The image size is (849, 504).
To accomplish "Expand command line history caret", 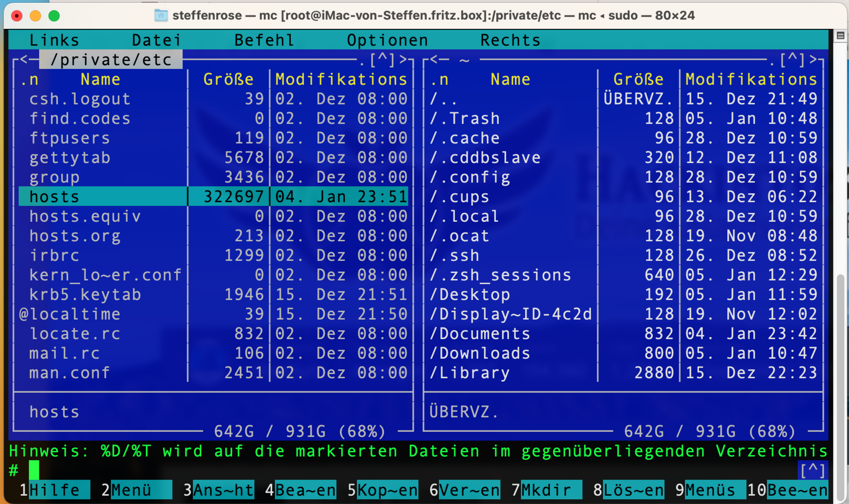I will [x=813, y=470].
